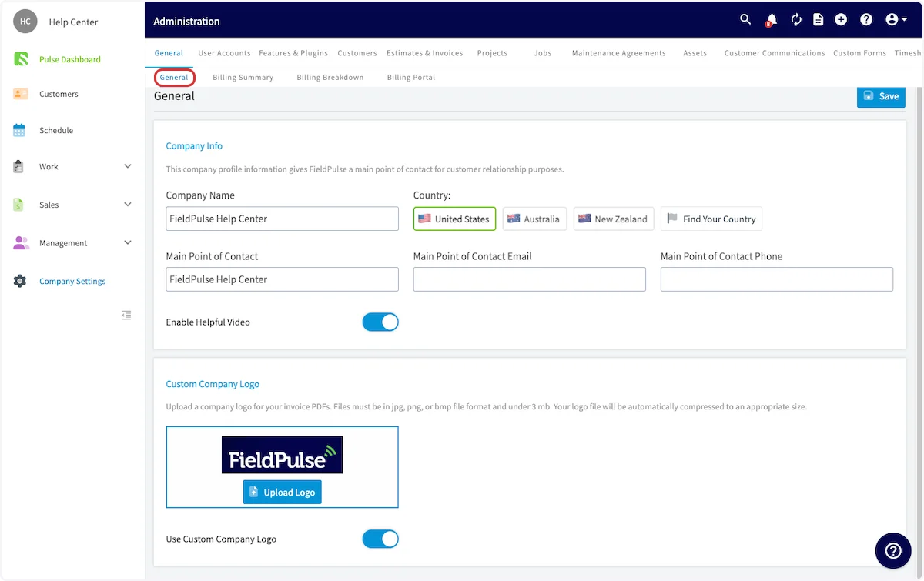Open the Customers administration tab
924x581 pixels.
click(357, 53)
